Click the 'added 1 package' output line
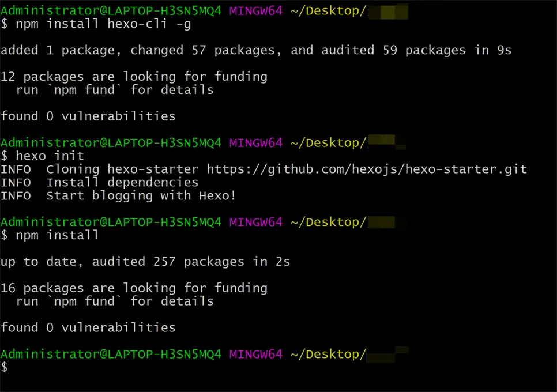The width and height of the screenshot is (557, 392). [256, 50]
